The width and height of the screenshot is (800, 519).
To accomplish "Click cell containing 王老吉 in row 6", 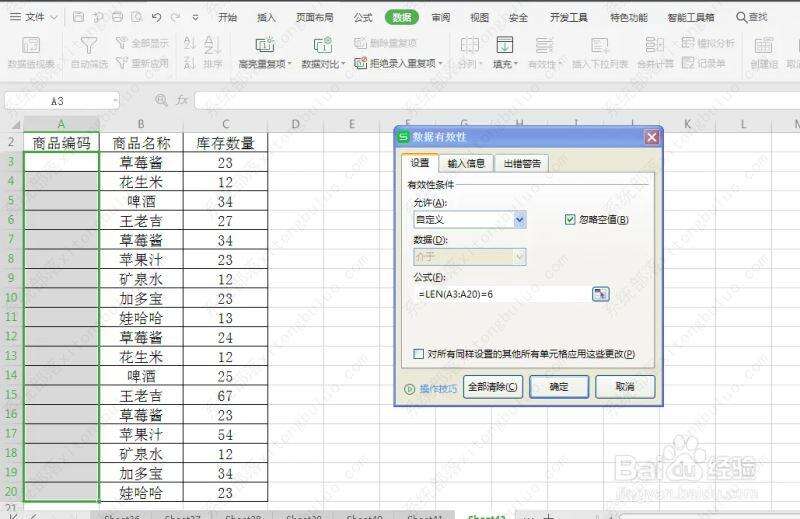I will [x=141, y=221].
